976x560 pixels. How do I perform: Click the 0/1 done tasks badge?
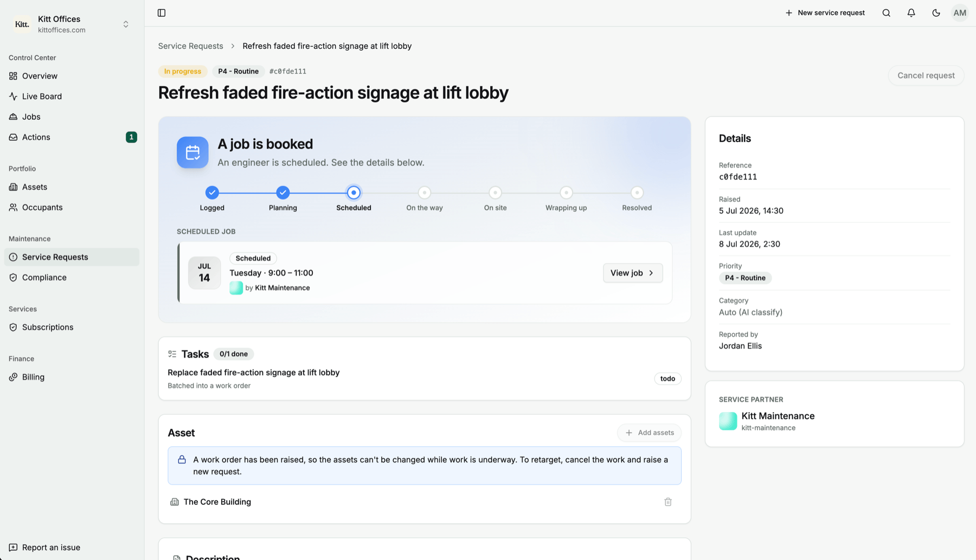234,354
